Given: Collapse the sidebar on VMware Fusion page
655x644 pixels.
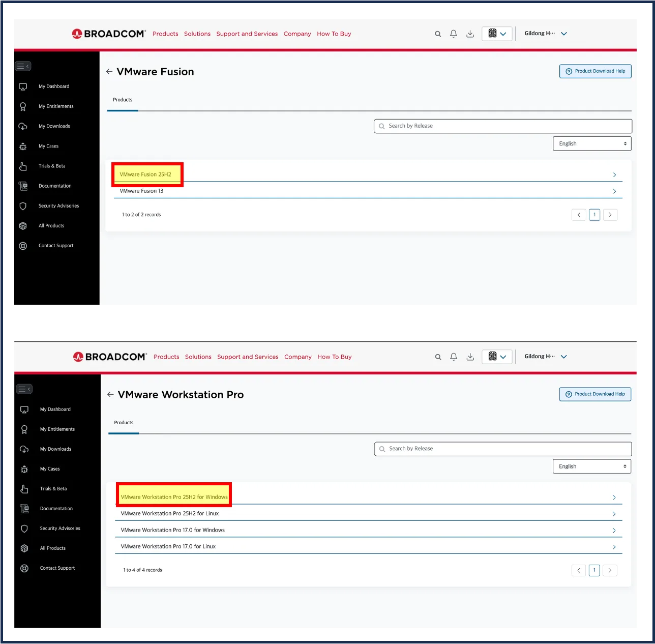Looking at the screenshot, I should tap(23, 66).
